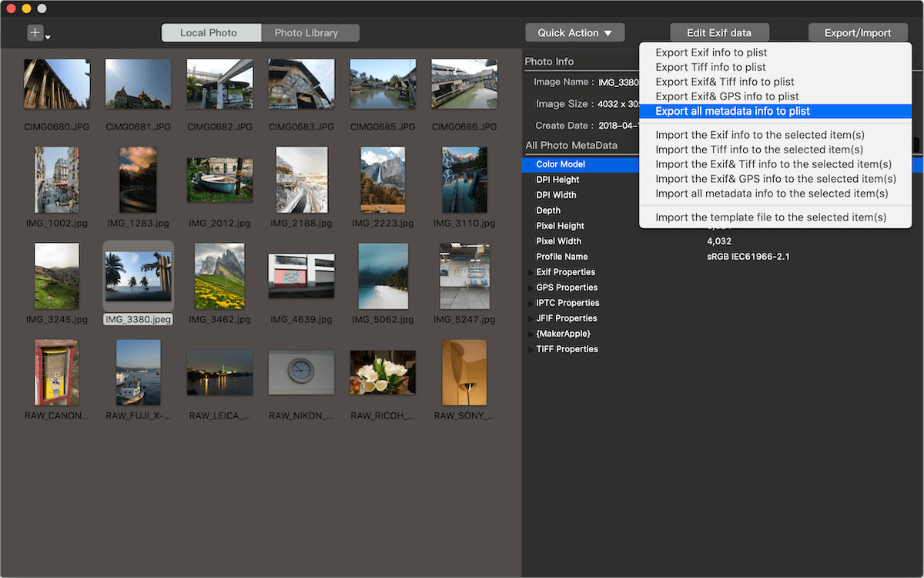This screenshot has width=924, height=578.
Task: Choose Import the Tiff info to selected item(s)
Action: [x=775, y=150]
